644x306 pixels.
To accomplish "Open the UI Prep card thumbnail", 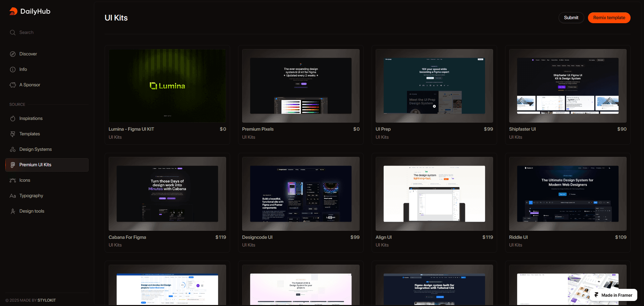I will pos(434,86).
